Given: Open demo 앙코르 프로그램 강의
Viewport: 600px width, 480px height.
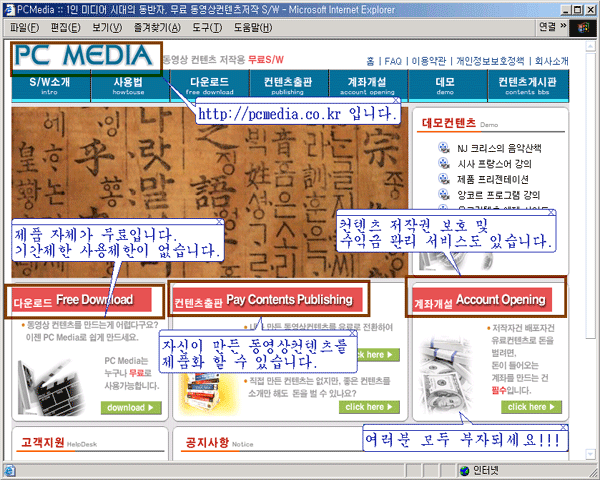Looking at the screenshot, I should tap(498, 195).
